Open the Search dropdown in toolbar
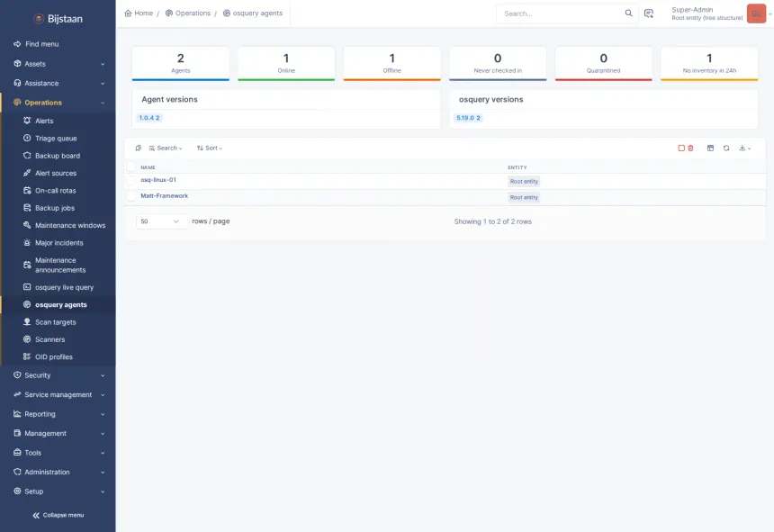This screenshot has height=532, width=774. (166, 148)
